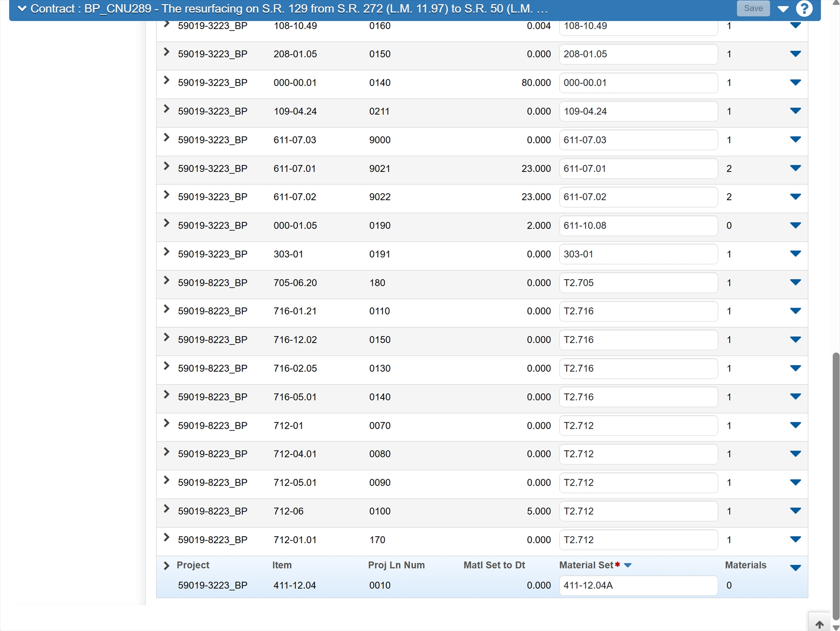840x631 pixels.
Task: Expand the selected Project row chevron
Action: (x=167, y=566)
